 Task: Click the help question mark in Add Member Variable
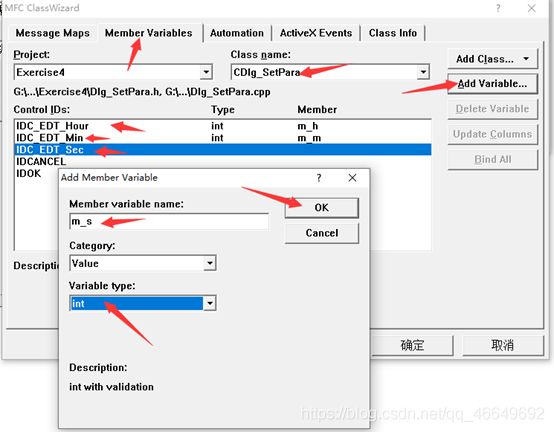click(x=319, y=178)
